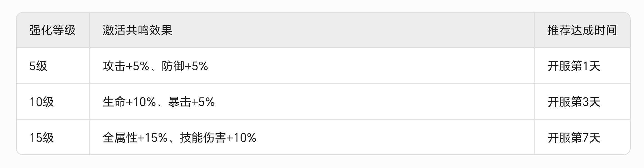Viewport: 644px width, 168px height.
Task: Click the 开服第7天 cell
Action: click(x=574, y=138)
